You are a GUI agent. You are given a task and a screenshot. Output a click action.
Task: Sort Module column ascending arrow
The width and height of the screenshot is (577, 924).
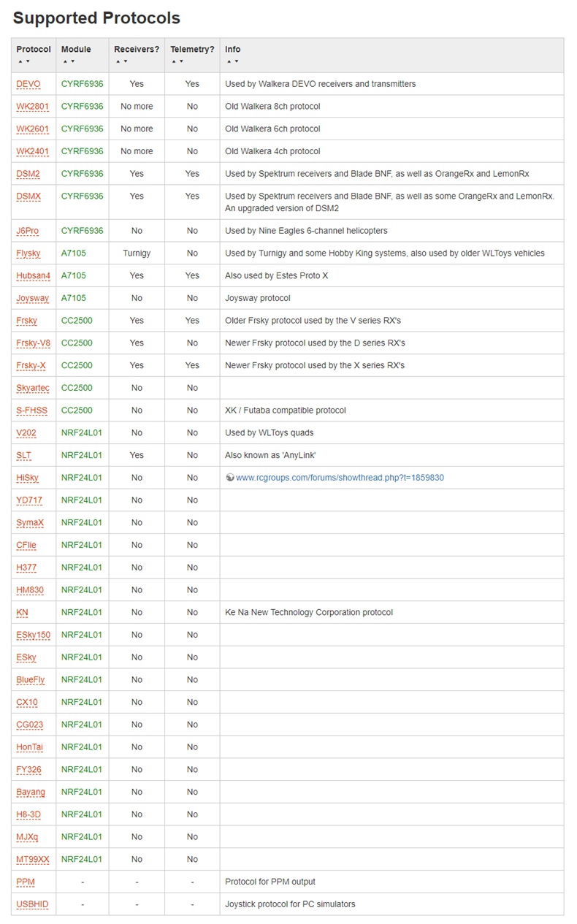(64, 61)
